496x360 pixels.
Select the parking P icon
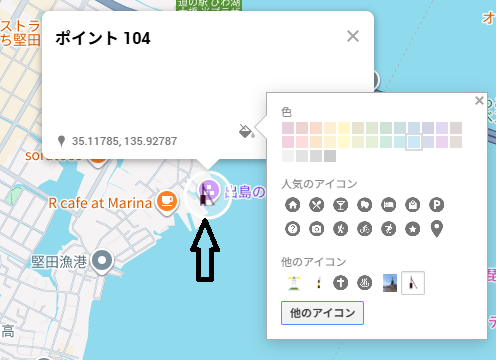[437, 205]
